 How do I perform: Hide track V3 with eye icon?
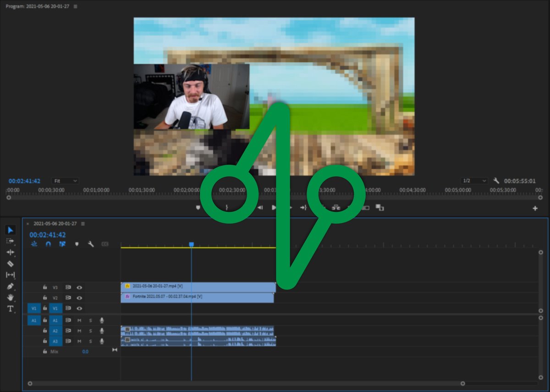coord(79,287)
